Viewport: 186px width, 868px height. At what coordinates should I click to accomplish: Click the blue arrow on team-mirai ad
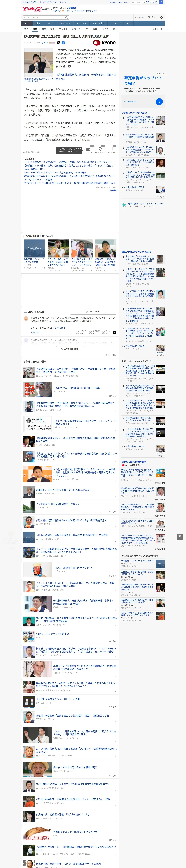click(x=159, y=101)
